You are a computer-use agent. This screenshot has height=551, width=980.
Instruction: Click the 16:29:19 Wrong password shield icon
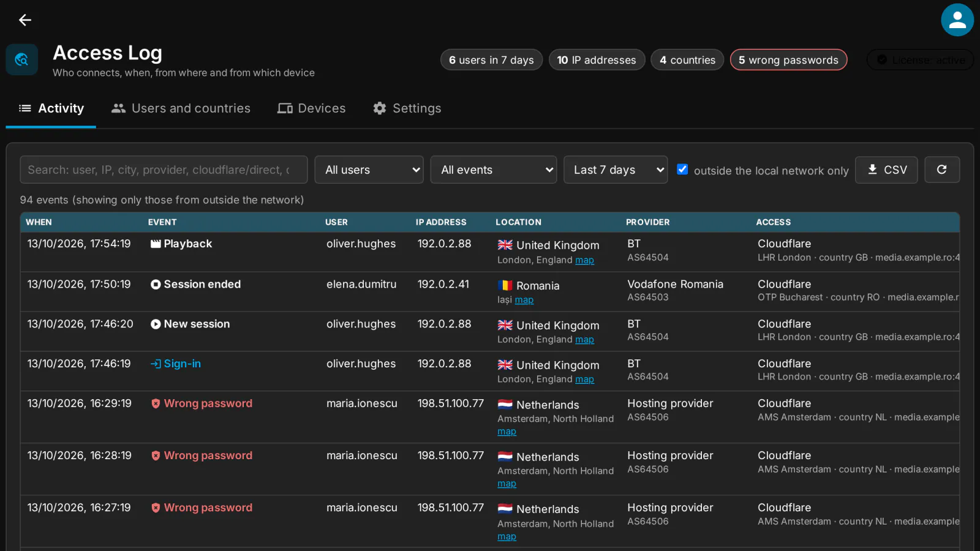tap(156, 403)
